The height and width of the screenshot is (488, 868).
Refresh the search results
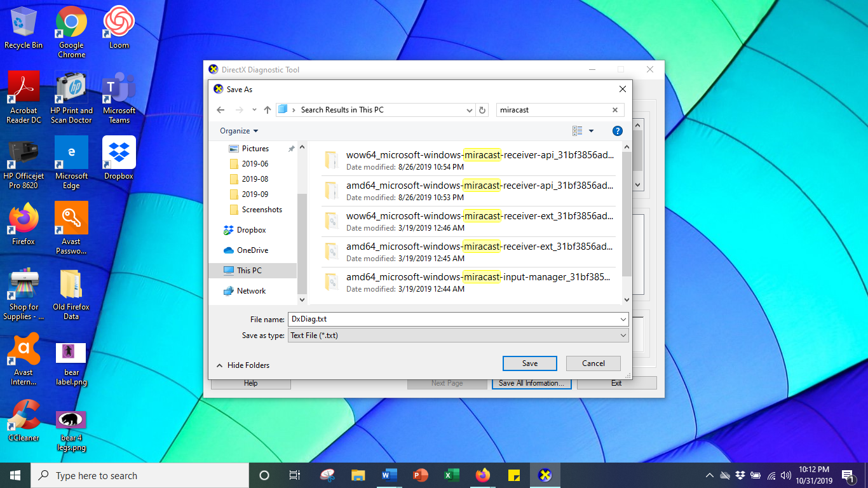(482, 110)
